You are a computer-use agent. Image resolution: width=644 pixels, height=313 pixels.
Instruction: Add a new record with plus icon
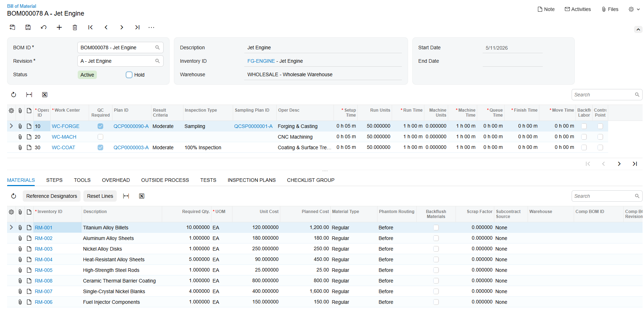59,27
